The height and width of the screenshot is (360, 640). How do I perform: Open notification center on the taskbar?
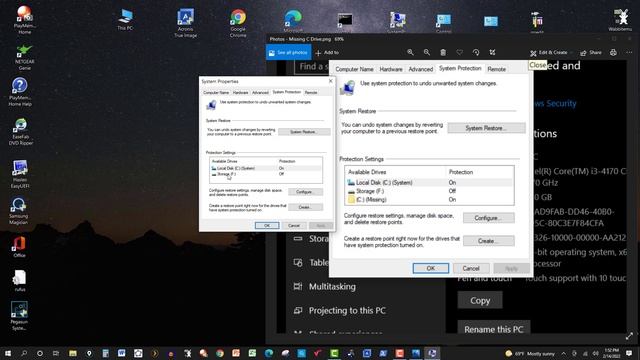click(629, 353)
